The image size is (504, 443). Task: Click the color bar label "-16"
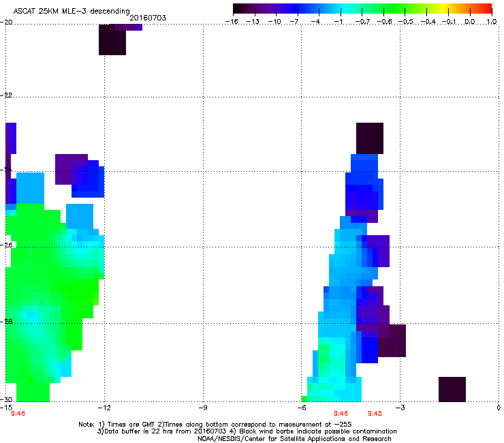(x=232, y=22)
